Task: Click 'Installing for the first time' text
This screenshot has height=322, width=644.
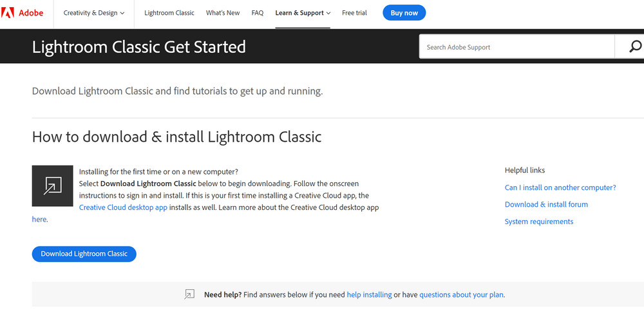Action: click(158, 171)
